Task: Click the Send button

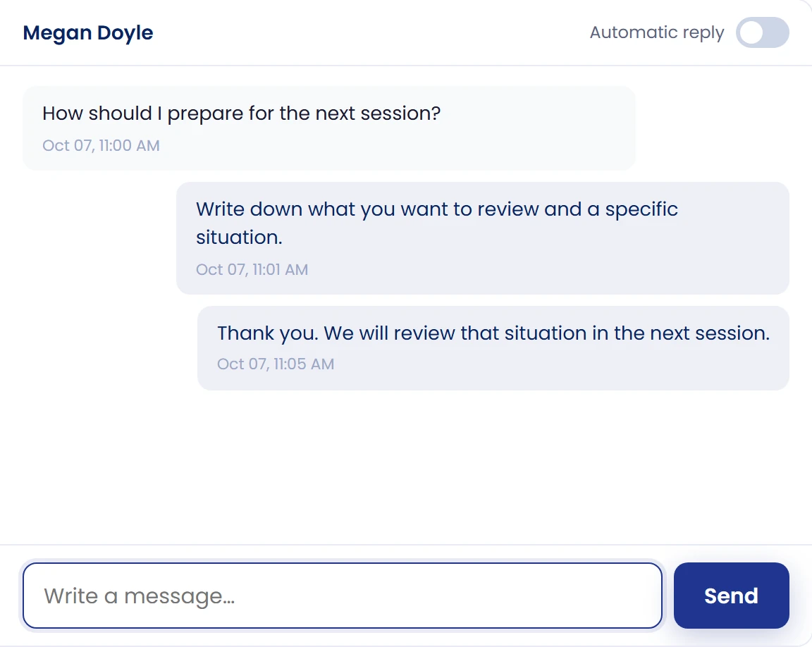Action: click(x=731, y=596)
